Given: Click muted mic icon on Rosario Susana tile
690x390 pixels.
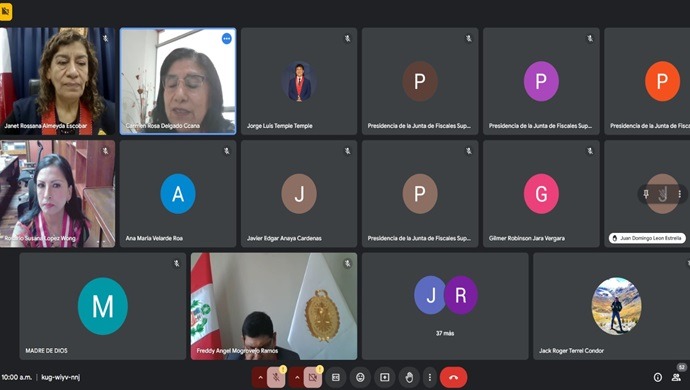Looking at the screenshot, I should pyautogui.click(x=106, y=151).
